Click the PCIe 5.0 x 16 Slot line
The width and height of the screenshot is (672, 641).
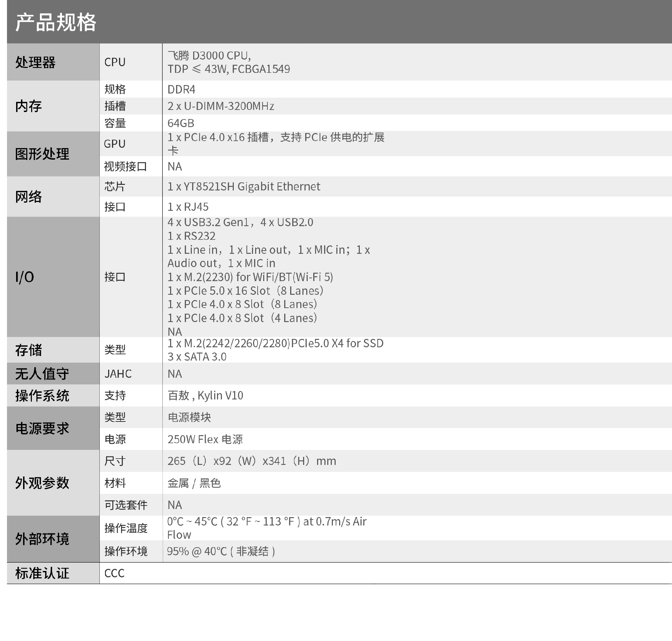(245, 291)
